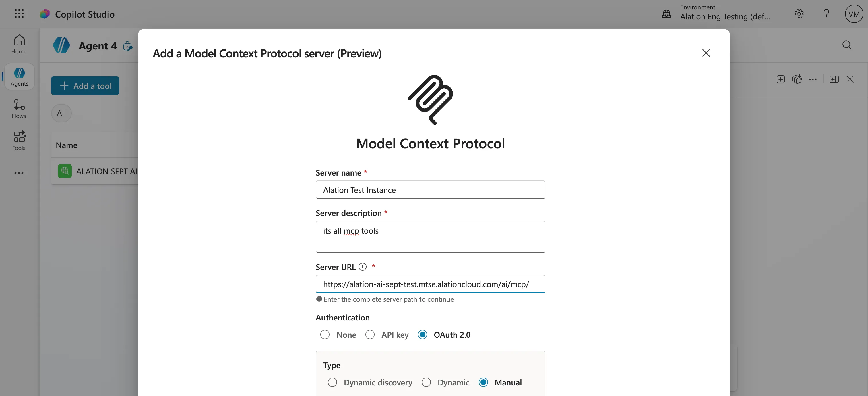Open Copilot Studio app launcher waffle
The width and height of the screenshot is (868, 396).
pos(19,14)
